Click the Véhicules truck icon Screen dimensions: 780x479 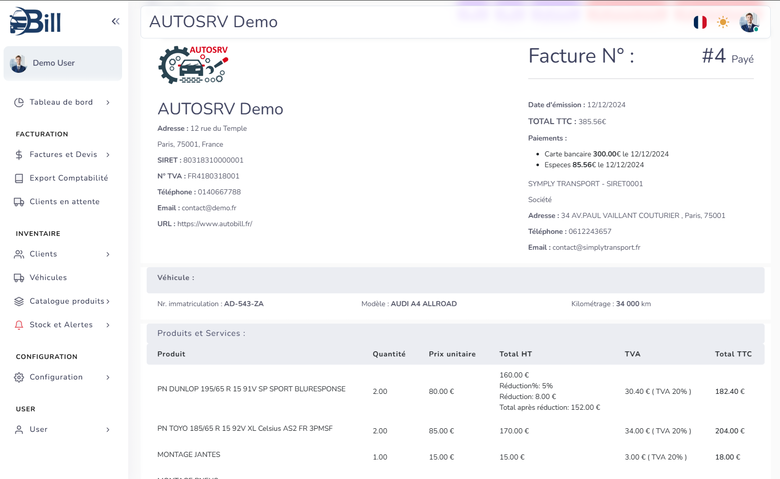click(x=19, y=278)
